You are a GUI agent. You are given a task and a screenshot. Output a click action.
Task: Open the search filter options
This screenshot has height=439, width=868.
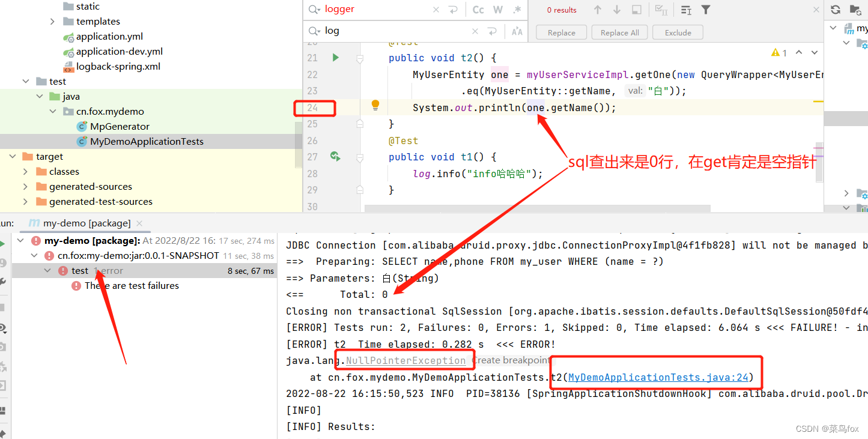pos(706,10)
